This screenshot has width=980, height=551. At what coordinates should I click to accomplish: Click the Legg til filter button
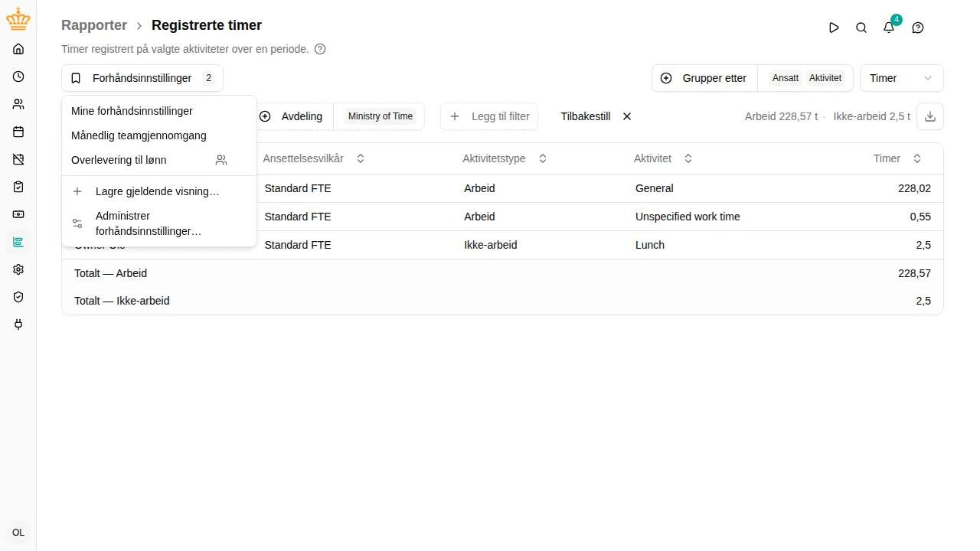click(x=489, y=116)
